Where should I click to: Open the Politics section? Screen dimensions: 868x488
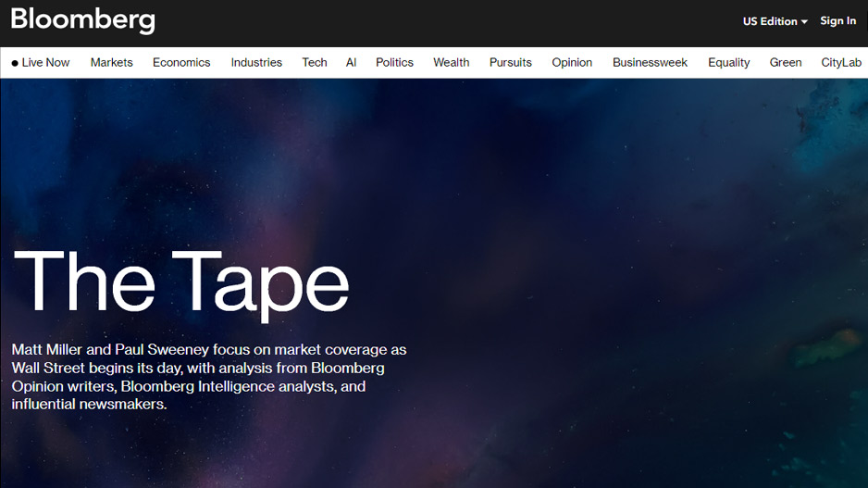[394, 63]
